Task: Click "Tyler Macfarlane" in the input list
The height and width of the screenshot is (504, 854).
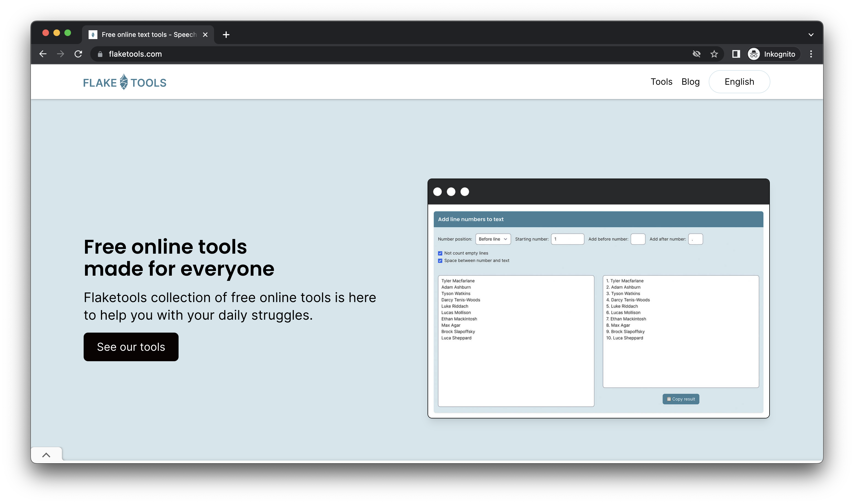Action: pos(458,281)
